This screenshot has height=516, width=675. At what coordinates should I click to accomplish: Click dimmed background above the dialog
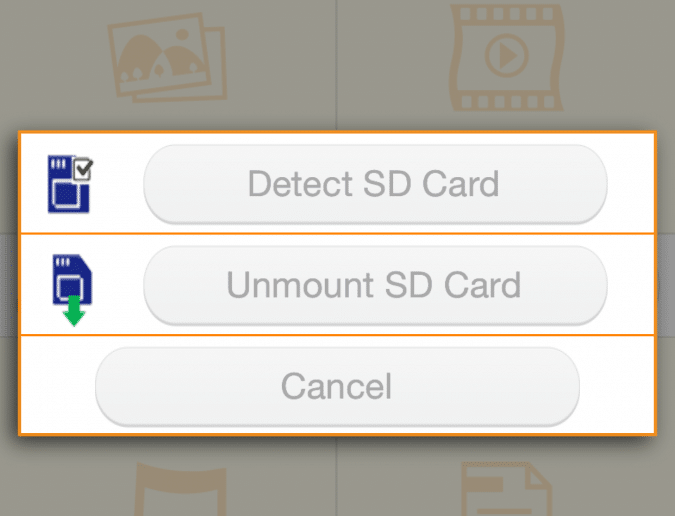click(x=337, y=65)
